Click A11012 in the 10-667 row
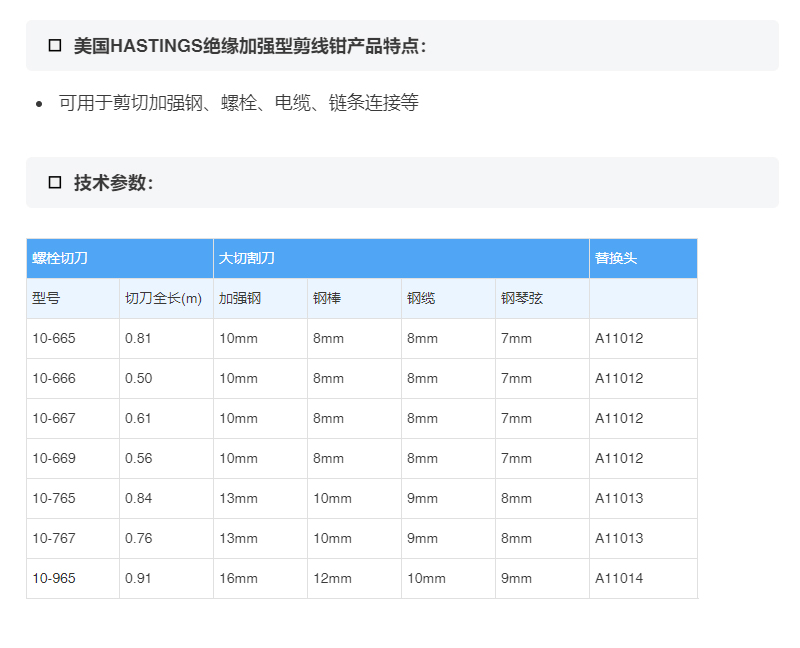 pos(619,418)
